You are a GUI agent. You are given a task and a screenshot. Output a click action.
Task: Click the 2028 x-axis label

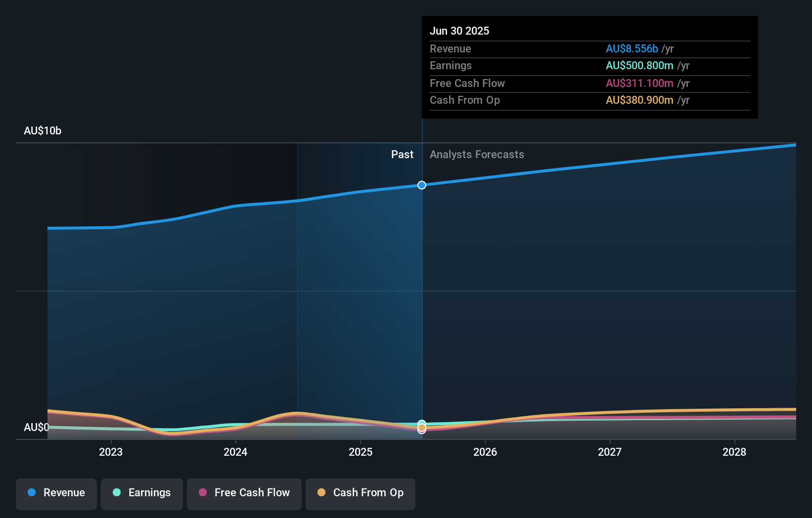click(x=734, y=452)
